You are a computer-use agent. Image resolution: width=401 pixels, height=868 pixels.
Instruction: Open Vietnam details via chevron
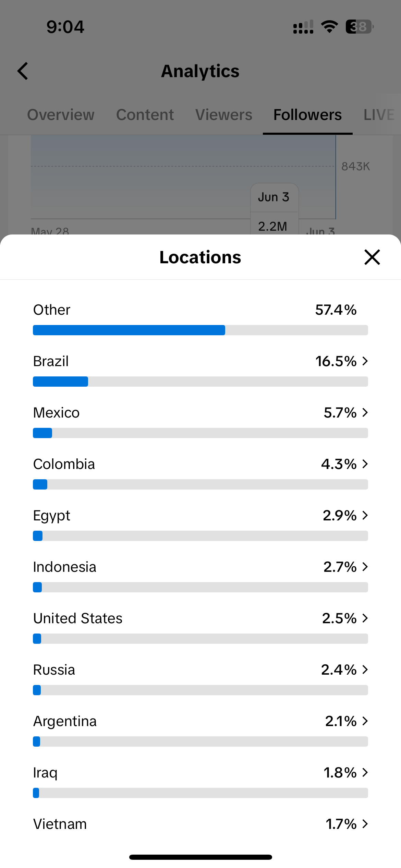tap(365, 824)
